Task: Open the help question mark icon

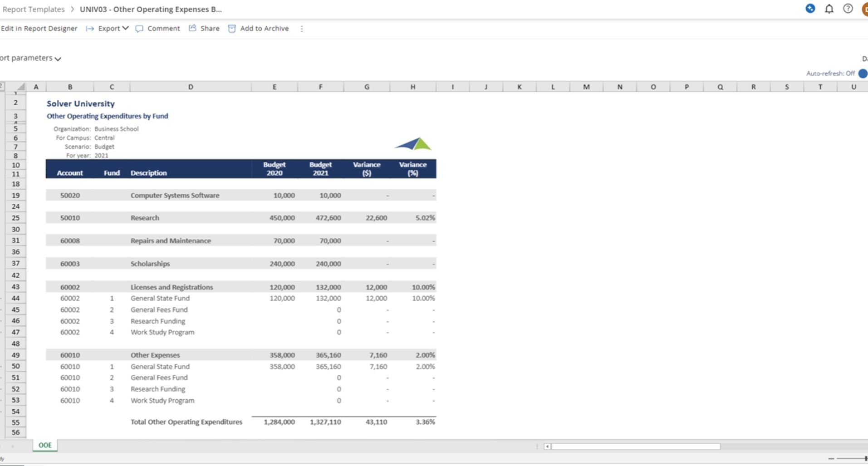Action: pos(848,9)
